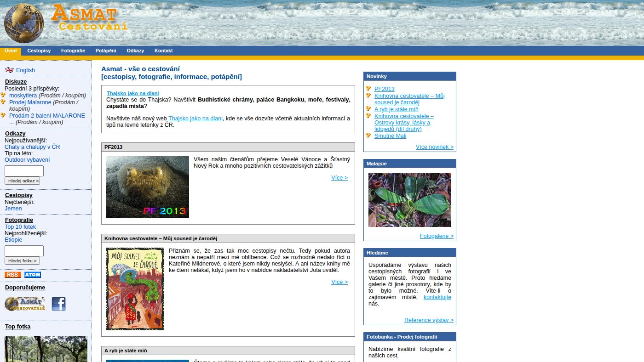The image size is (644, 362).
Task: Click the Asmat globe logo
Action: pos(24,23)
